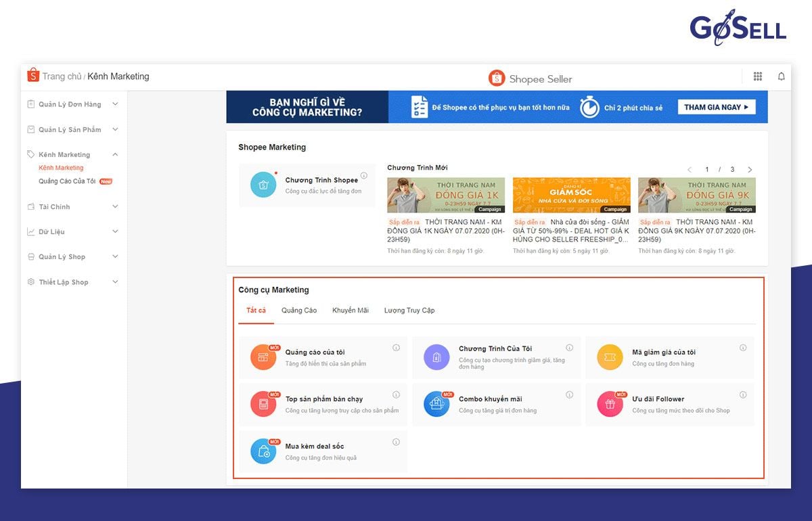Click the THAM GIA NGAY banner button

[x=717, y=107]
